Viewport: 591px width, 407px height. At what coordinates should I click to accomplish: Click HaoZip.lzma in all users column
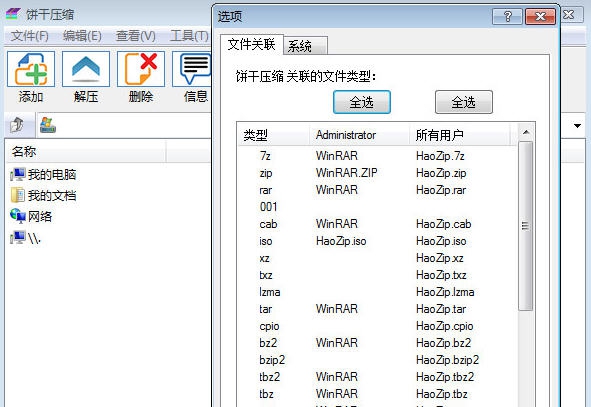[445, 292]
